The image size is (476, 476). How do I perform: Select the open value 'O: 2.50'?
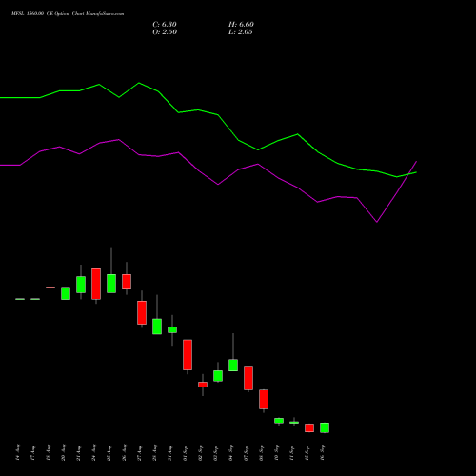coord(165,32)
